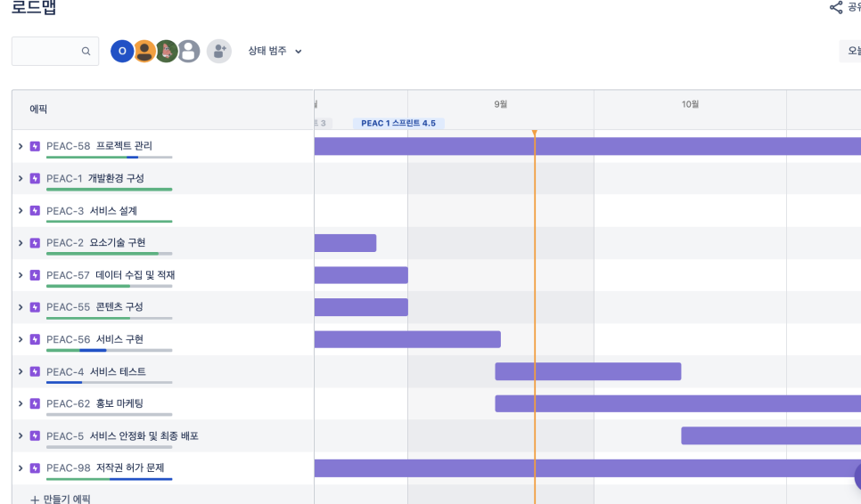Click the PEAC-58 purple epic icon
This screenshot has width=861, height=504.
35,146
